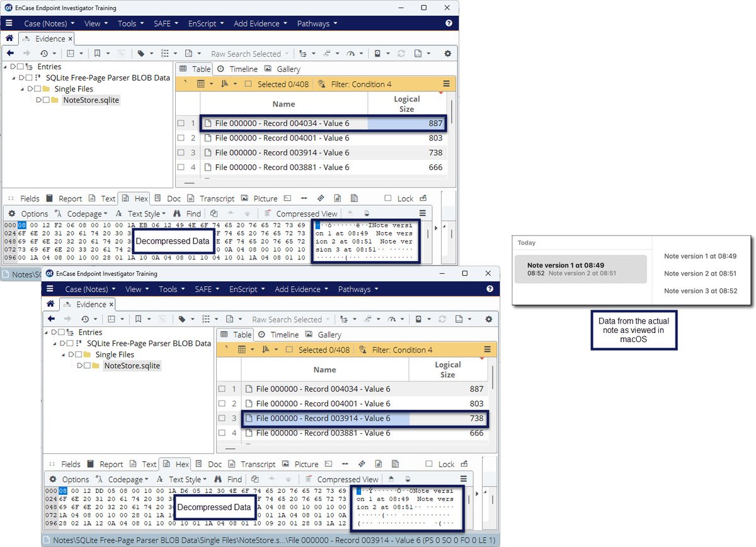Collapse Single Files node in the upper window tree
Image resolution: width=756 pixels, height=547 pixels.
coord(23,89)
